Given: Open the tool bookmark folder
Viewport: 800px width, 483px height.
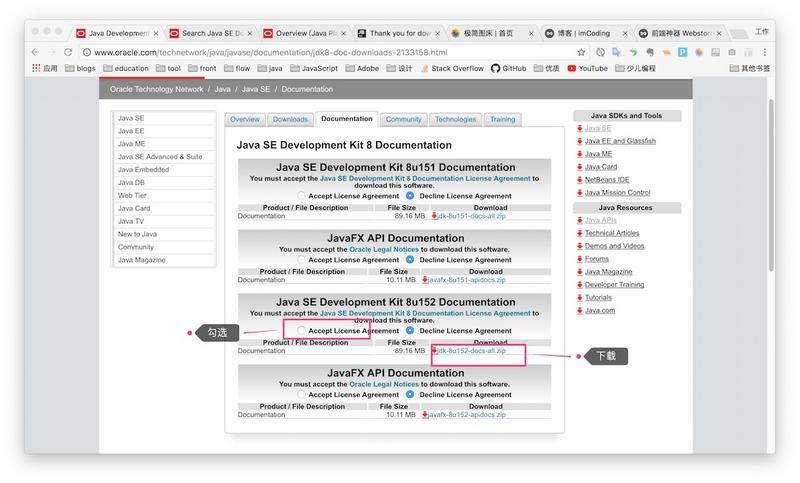Looking at the screenshot, I should click(168, 68).
